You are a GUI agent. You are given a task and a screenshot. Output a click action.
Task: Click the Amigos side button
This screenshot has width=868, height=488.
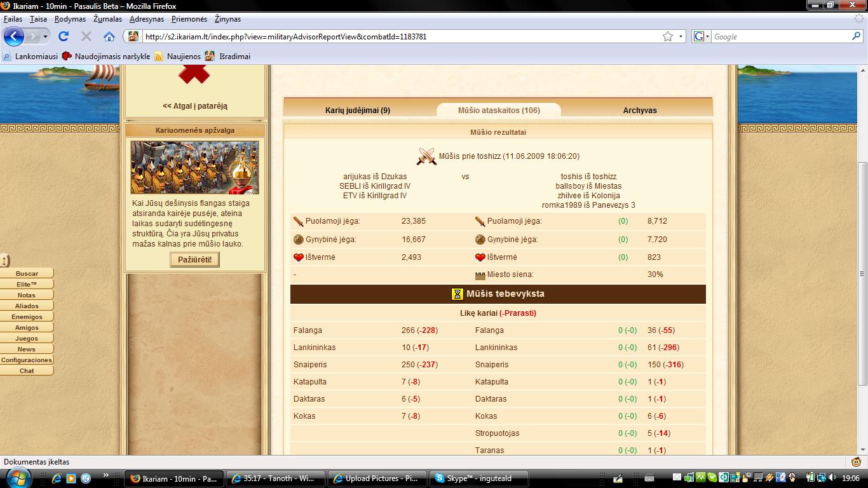pyautogui.click(x=27, y=327)
